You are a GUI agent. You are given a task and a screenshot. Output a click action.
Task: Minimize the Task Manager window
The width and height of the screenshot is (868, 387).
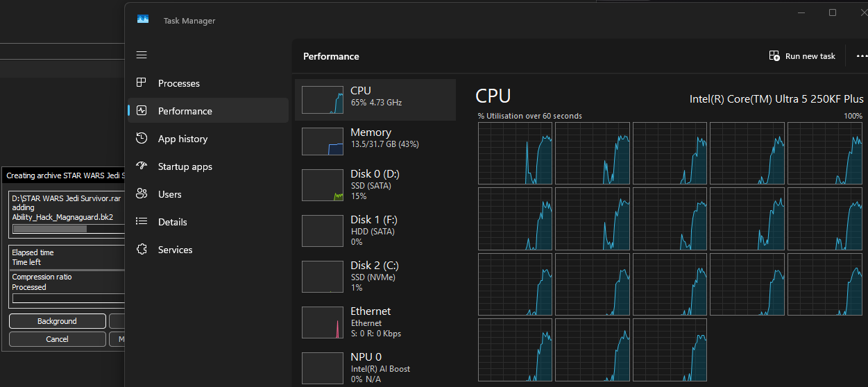pyautogui.click(x=801, y=12)
